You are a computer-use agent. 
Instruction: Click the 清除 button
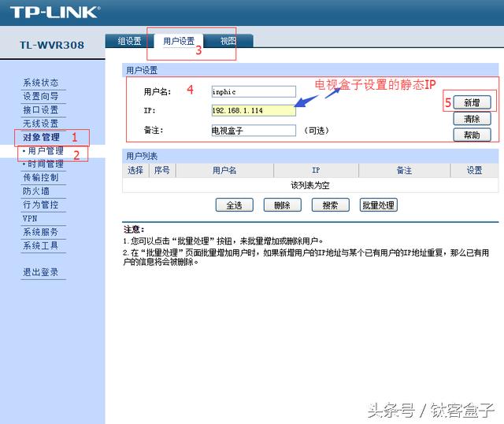(x=472, y=119)
